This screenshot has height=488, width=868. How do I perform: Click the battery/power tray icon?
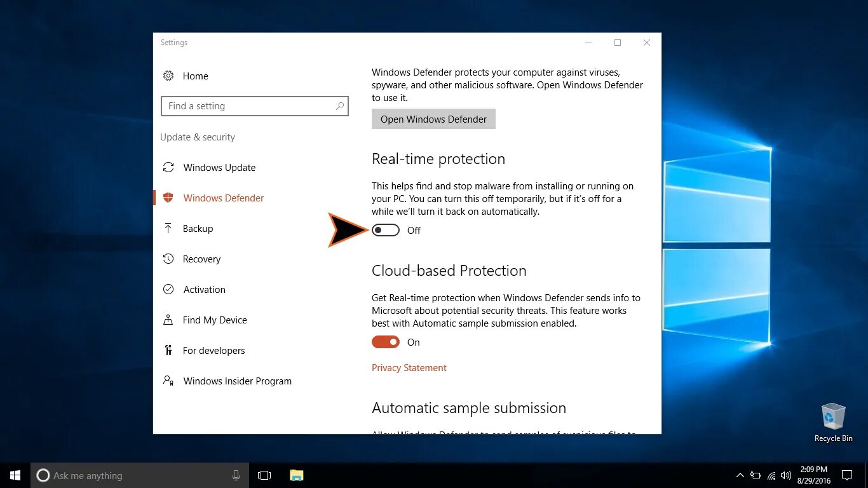coord(756,475)
